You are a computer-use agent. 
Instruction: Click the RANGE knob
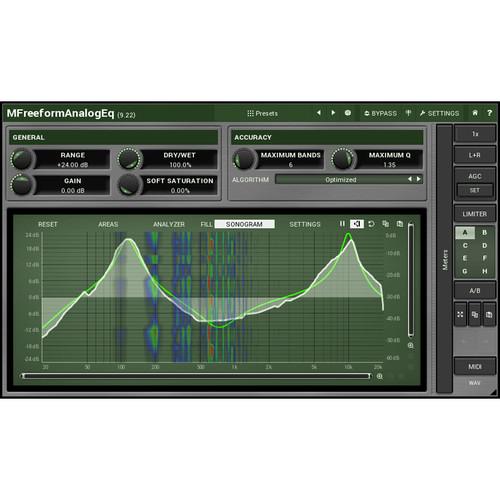click(22, 159)
